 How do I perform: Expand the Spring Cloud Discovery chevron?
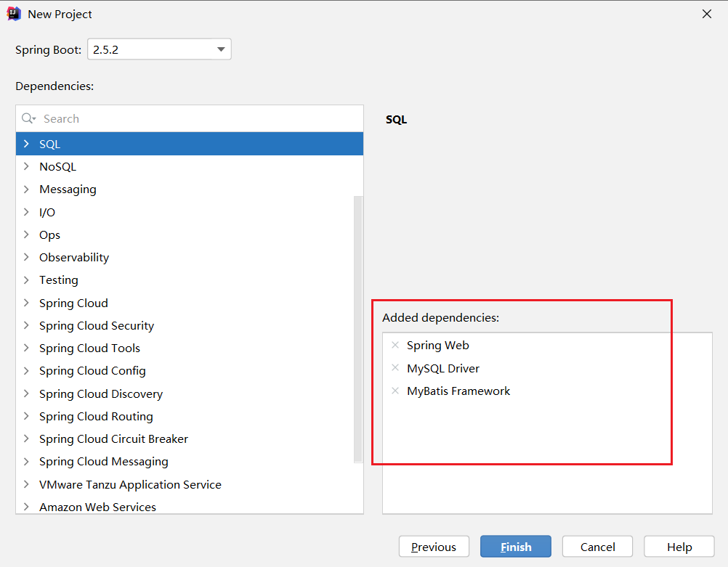pos(26,393)
